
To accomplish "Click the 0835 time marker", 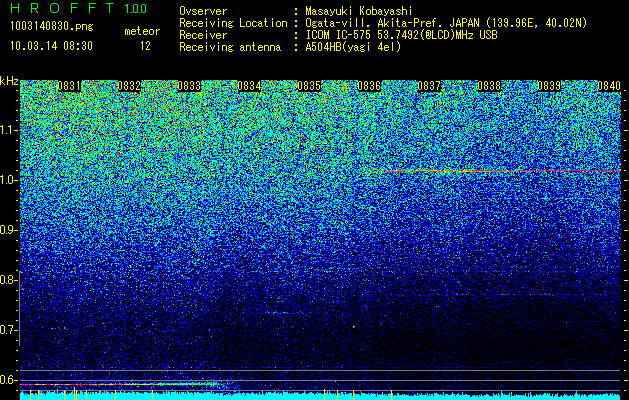I will 309,86.
